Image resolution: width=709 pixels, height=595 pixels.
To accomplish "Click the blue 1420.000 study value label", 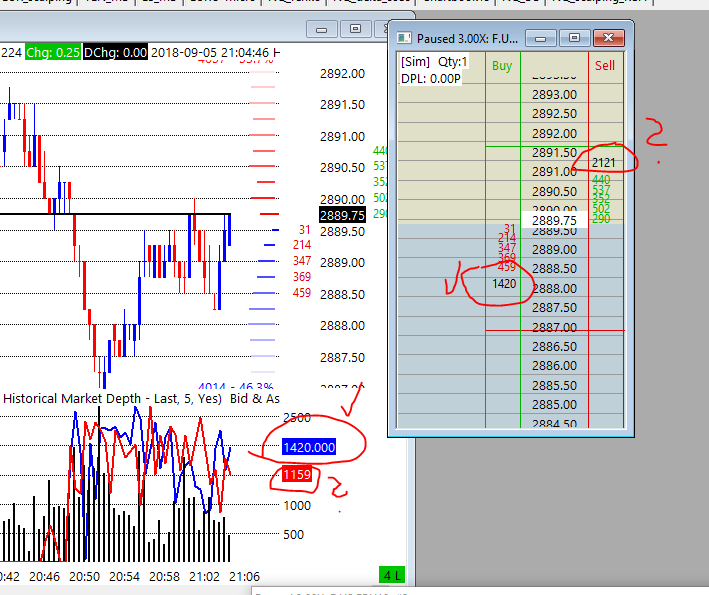I will click(x=309, y=448).
